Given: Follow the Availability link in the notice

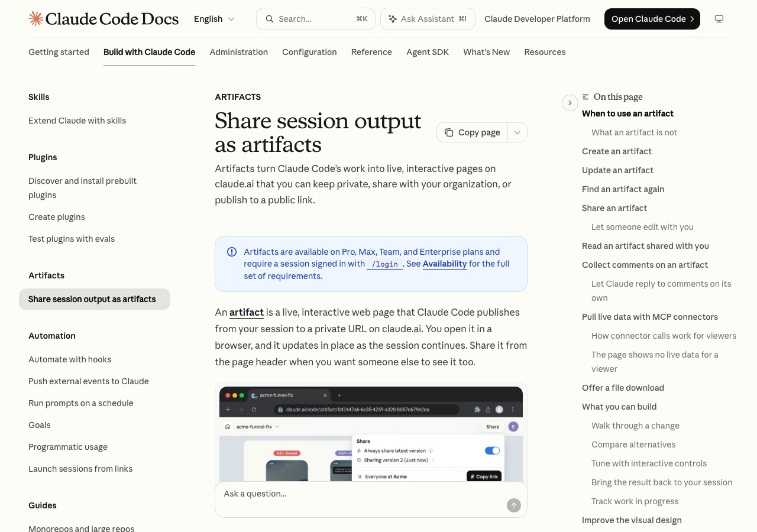Looking at the screenshot, I should coord(445,264).
